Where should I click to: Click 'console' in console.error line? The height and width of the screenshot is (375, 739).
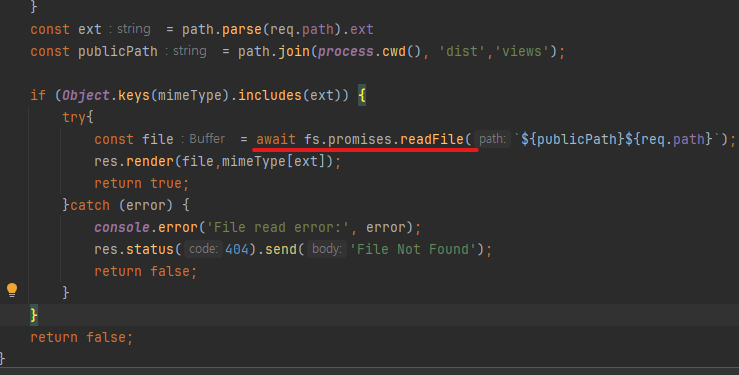(x=122, y=227)
